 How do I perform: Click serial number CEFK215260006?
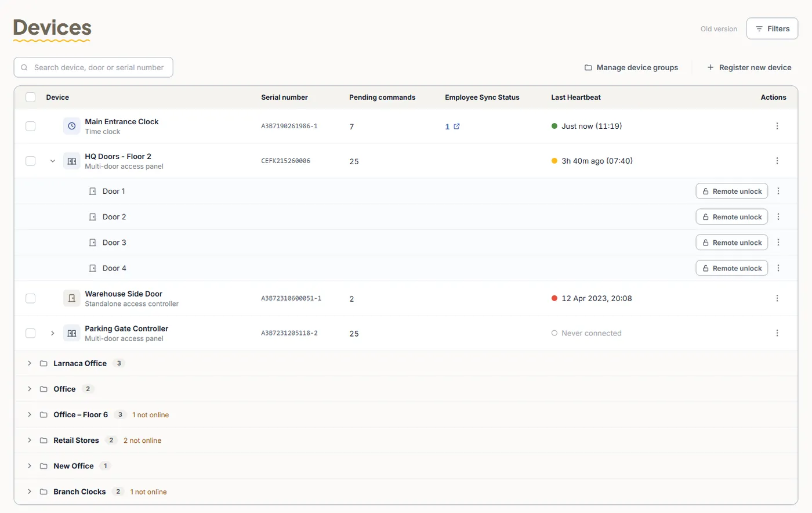pyautogui.click(x=285, y=161)
